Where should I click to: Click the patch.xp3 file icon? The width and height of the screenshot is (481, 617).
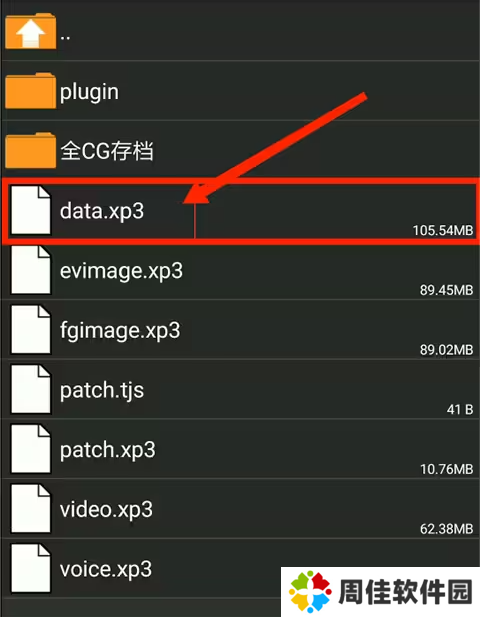pos(31,449)
